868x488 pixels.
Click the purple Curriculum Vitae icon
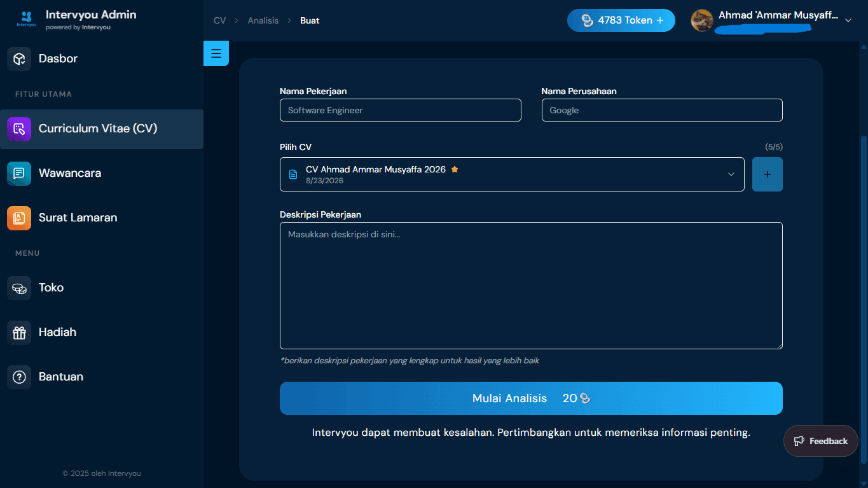tap(19, 129)
